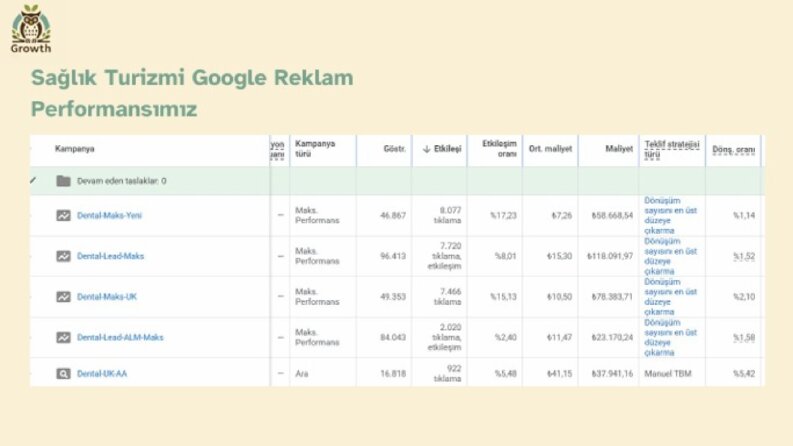This screenshot has width=793, height=446.
Task: Open the Dental-Maks-UK campaign link
Action: 107,297
